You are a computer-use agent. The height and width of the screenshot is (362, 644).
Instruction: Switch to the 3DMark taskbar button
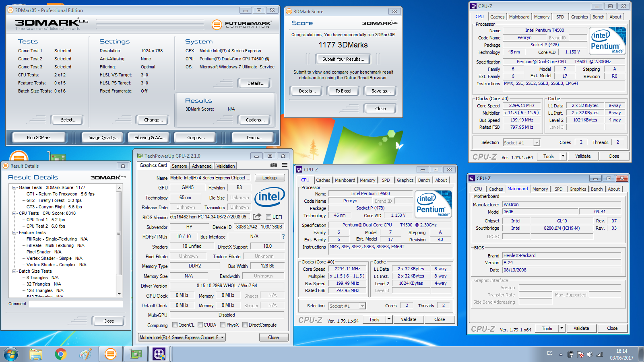tap(110, 354)
